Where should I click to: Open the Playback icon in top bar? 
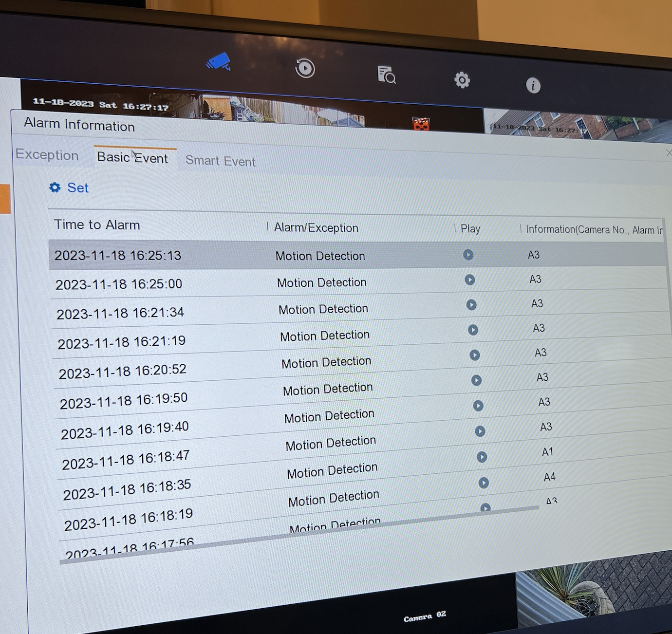coord(305,68)
